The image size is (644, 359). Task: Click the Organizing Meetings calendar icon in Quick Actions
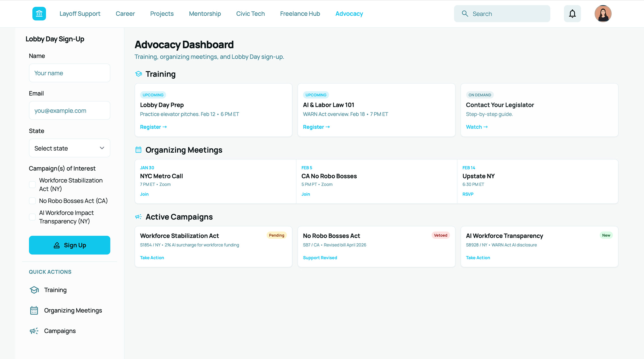pos(34,310)
